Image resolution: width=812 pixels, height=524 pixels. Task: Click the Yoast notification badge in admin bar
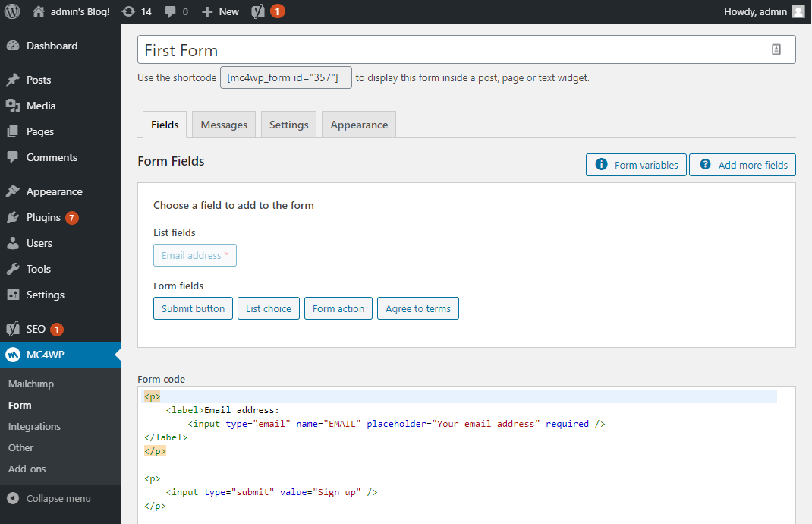point(277,11)
